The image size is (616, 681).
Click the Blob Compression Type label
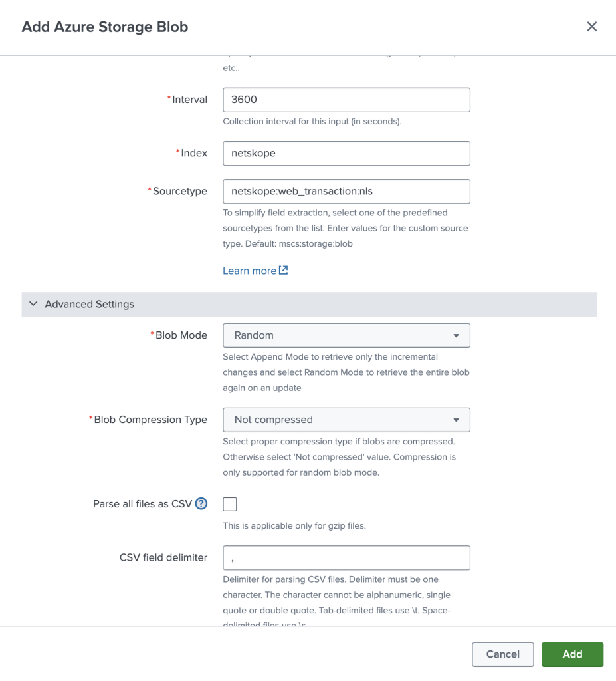(150, 420)
